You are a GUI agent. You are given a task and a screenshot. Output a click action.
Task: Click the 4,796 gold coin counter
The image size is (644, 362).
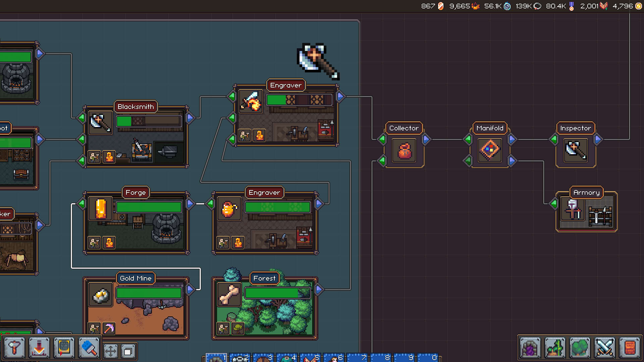click(627, 6)
